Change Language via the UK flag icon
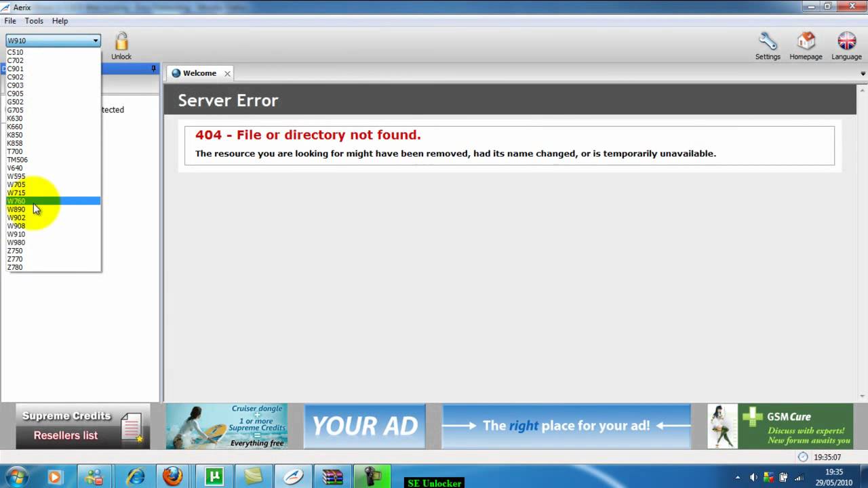Image resolution: width=868 pixels, height=488 pixels. (846, 42)
